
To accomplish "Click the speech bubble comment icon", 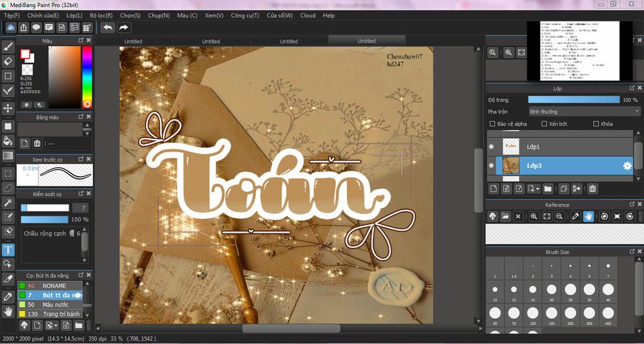I will [36, 28].
